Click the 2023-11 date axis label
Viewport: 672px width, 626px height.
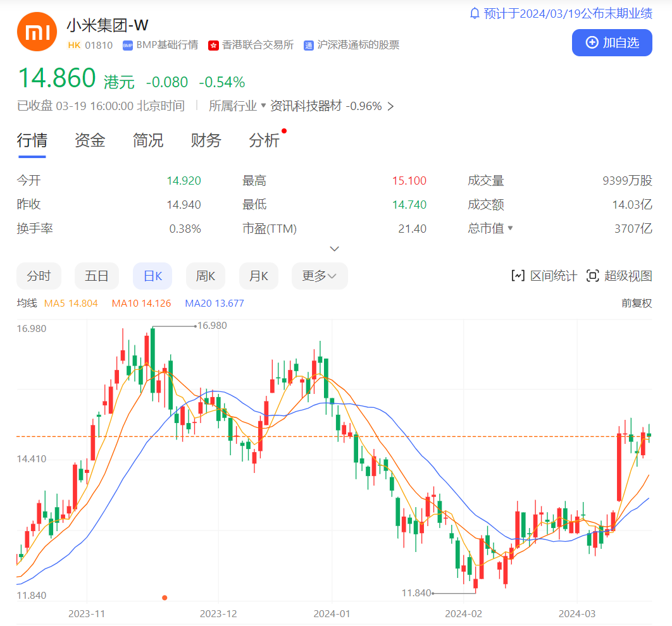click(87, 614)
